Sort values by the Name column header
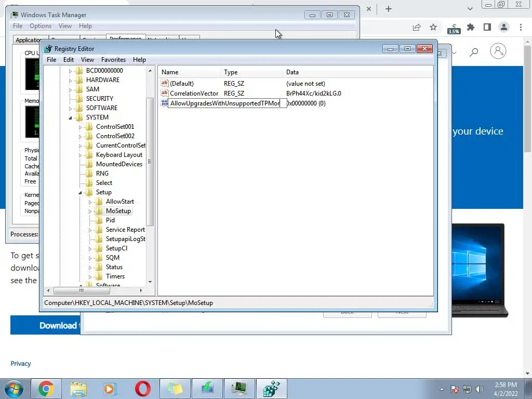This screenshot has width=532, height=399. coord(190,72)
